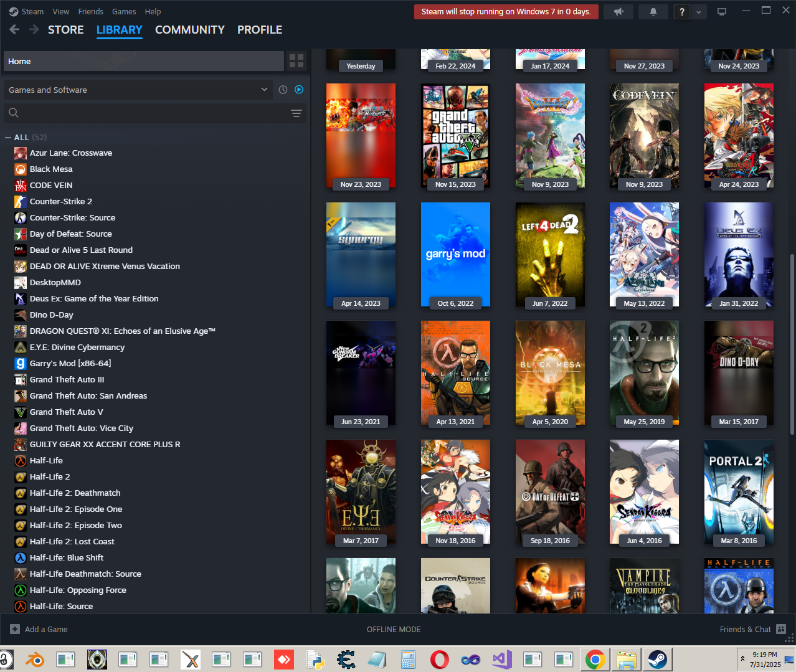The height and width of the screenshot is (672, 796).
Task: Switch to the collections grid view icon
Action: [x=296, y=61]
